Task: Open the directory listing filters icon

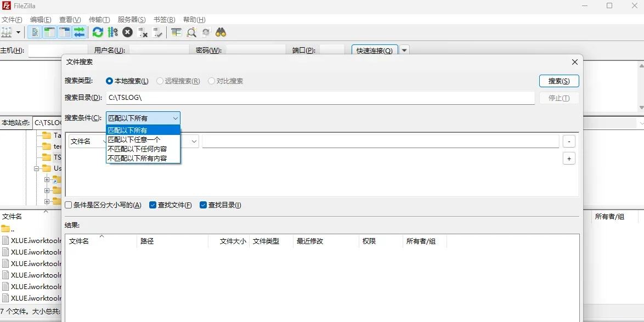Action: [x=177, y=32]
